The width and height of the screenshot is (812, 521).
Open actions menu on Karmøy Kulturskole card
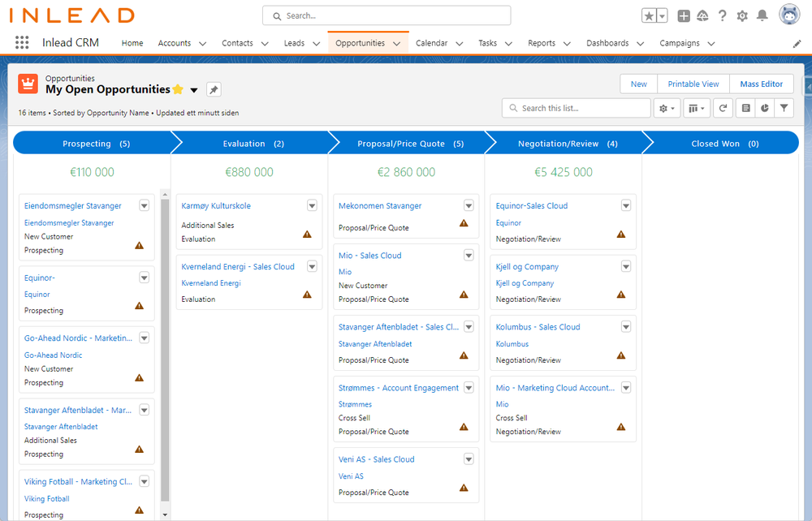point(312,205)
